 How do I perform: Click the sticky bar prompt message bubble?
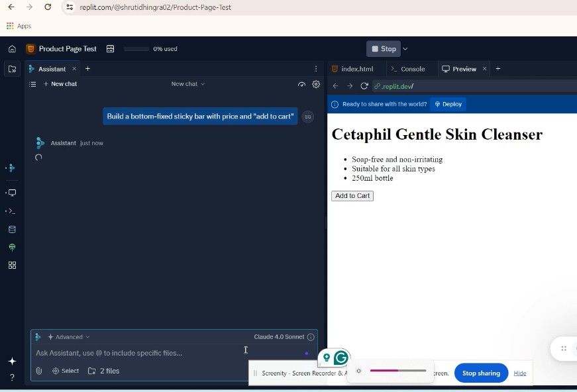(x=200, y=116)
